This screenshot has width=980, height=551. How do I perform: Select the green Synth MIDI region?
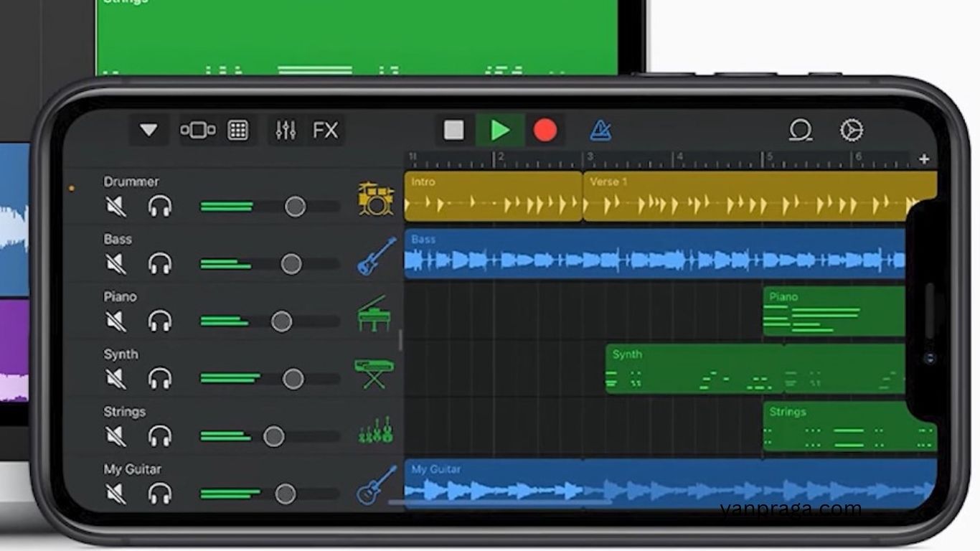click(755, 368)
